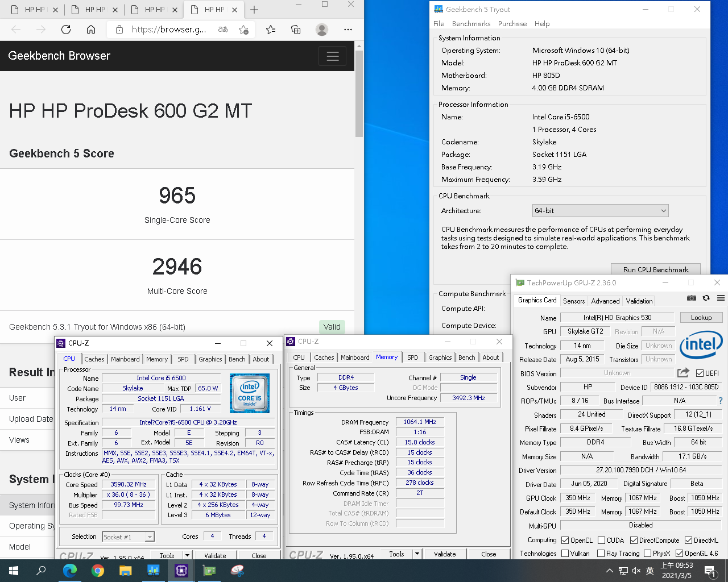The width and height of the screenshot is (728, 582).
Task: Click Validate in CPU-Z processor window
Action: [215, 555]
